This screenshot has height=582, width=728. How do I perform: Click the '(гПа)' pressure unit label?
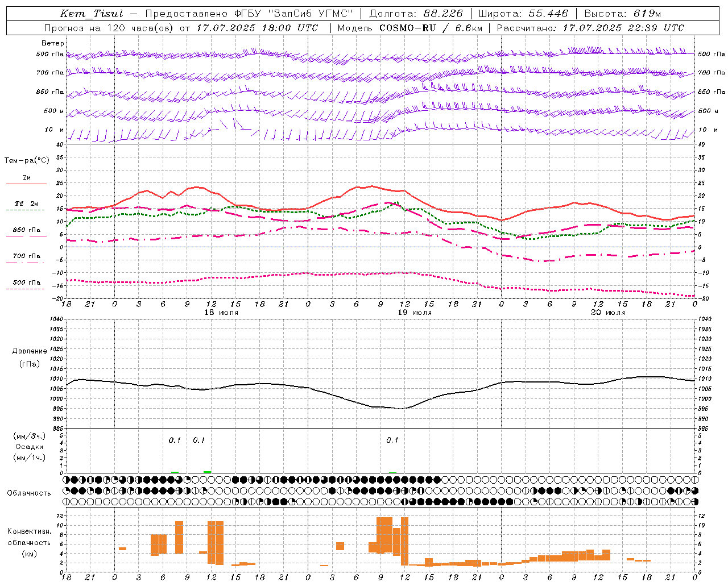pyautogui.click(x=30, y=364)
